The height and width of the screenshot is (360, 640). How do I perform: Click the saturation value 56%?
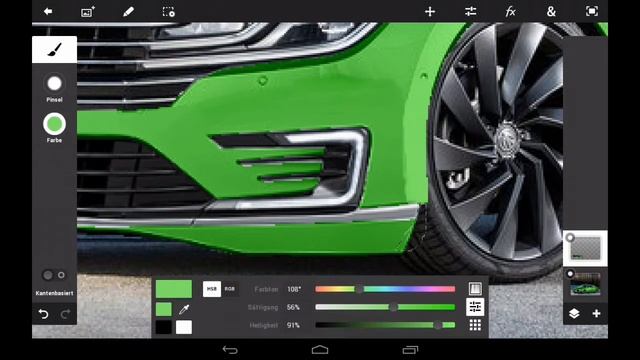[x=293, y=307]
